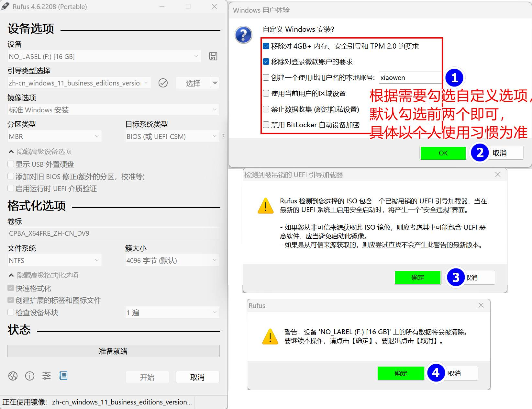
Task: Close the Rufus warning dialog
Action: [481, 305]
